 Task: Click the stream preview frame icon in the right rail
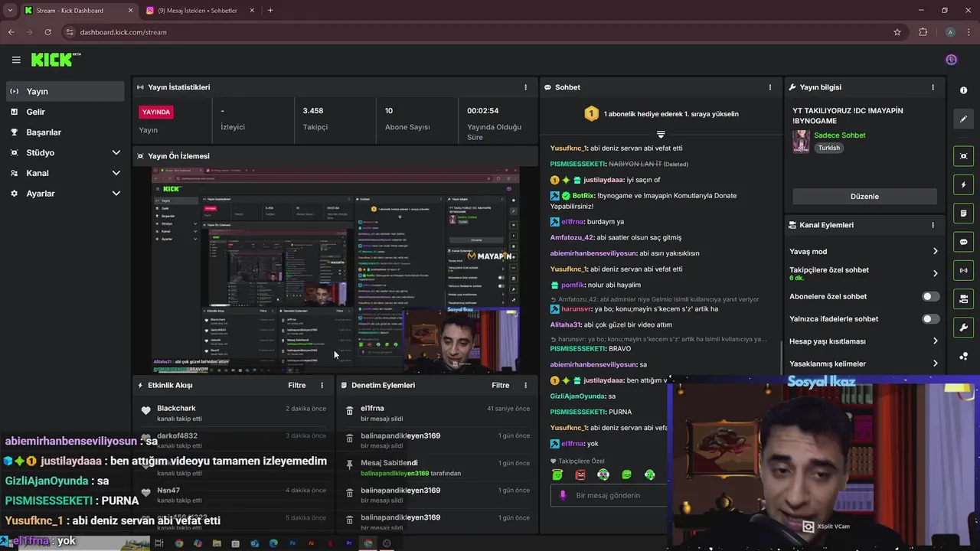pos(963,156)
